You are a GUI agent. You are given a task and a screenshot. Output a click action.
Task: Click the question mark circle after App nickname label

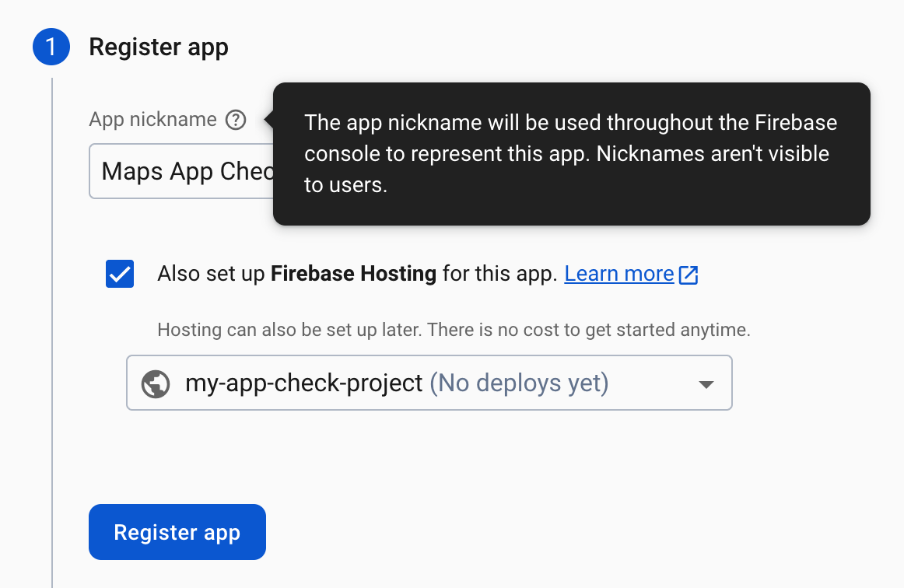236,119
